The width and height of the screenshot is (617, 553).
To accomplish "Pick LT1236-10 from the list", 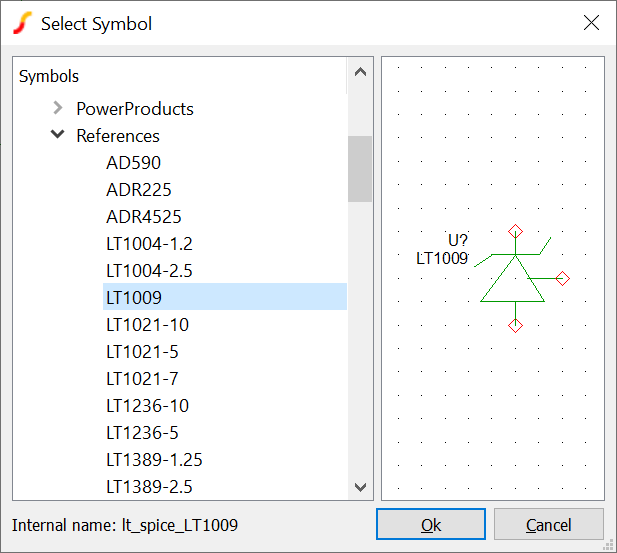I will pos(147,405).
